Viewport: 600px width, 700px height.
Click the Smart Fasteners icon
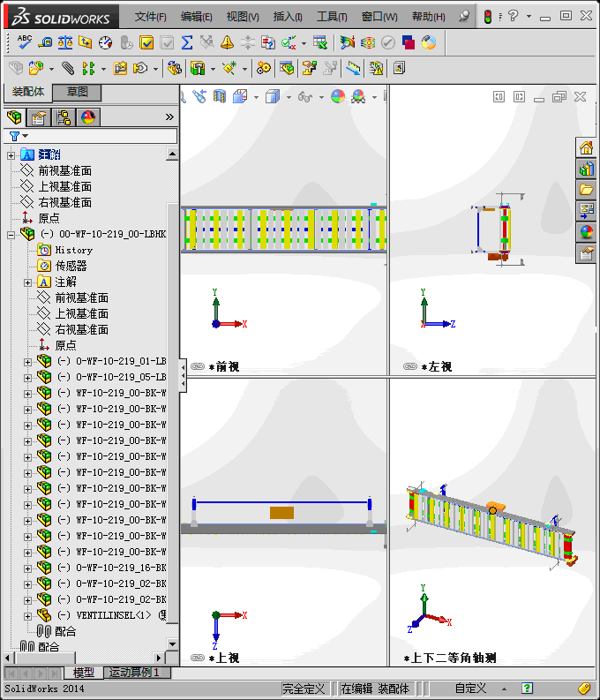tap(120, 68)
